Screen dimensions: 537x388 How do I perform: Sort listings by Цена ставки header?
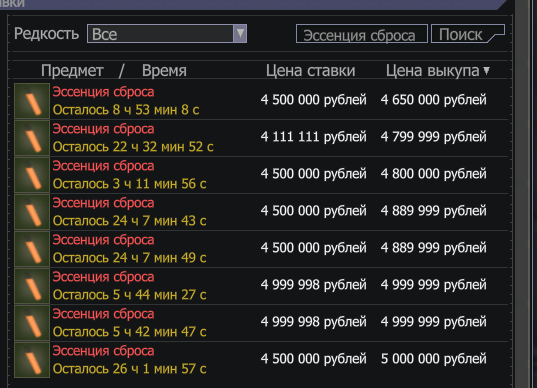coord(311,71)
